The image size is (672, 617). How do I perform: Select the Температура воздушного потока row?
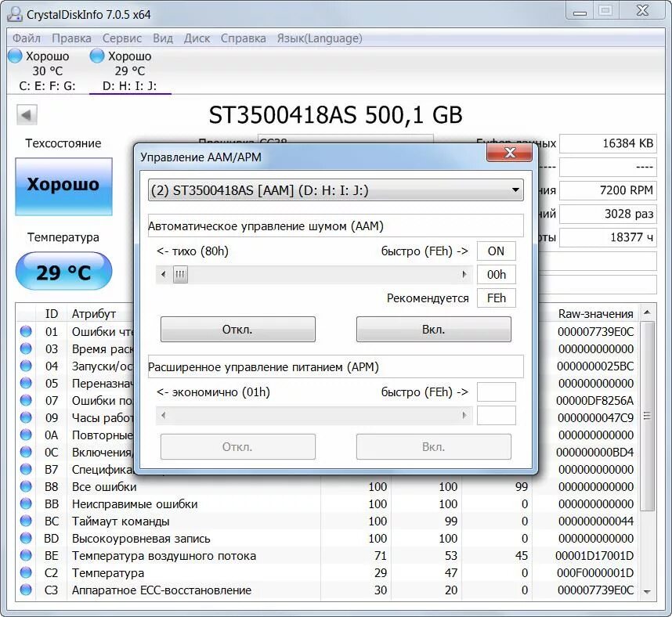coord(328,555)
